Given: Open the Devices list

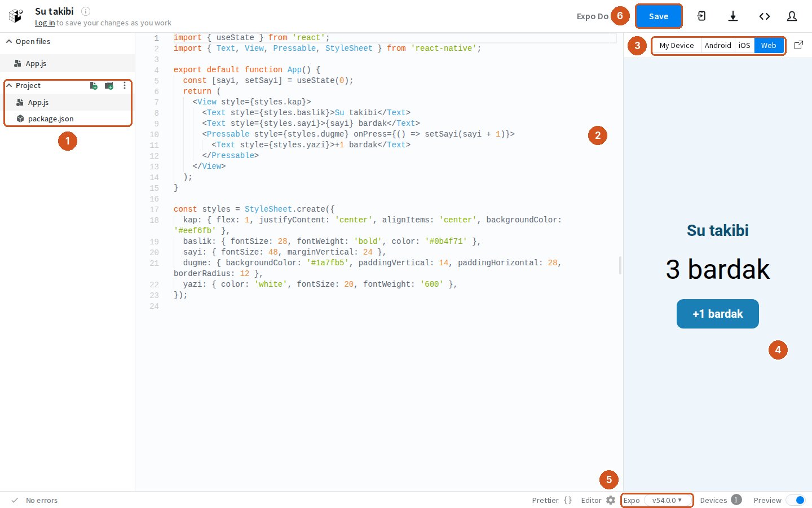Looking at the screenshot, I should (721, 500).
